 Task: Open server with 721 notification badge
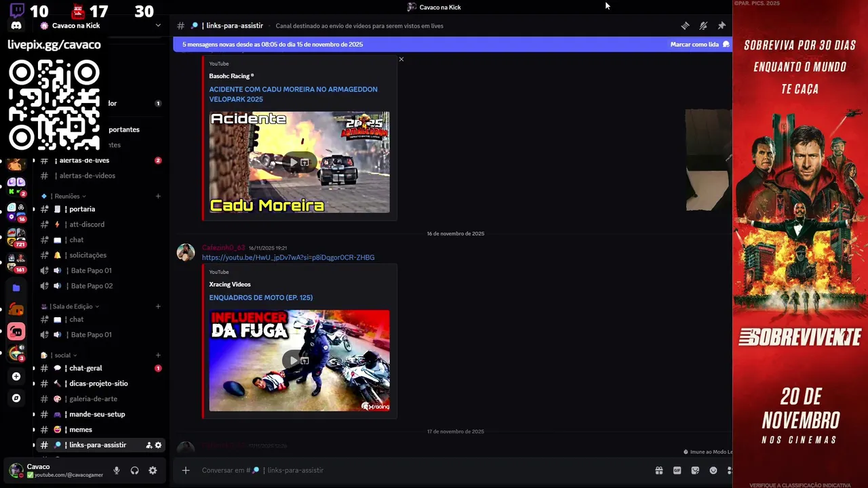pyautogui.click(x=16, y=237)
